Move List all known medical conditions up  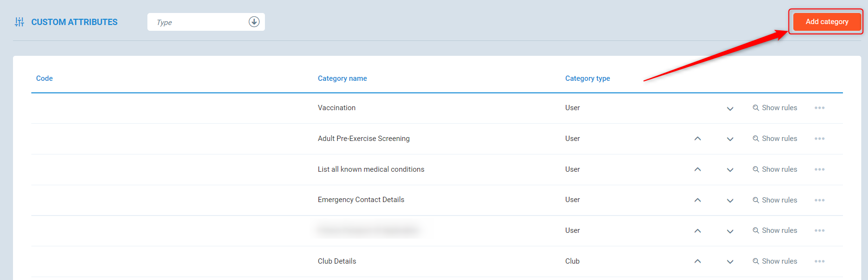(697, 169)
